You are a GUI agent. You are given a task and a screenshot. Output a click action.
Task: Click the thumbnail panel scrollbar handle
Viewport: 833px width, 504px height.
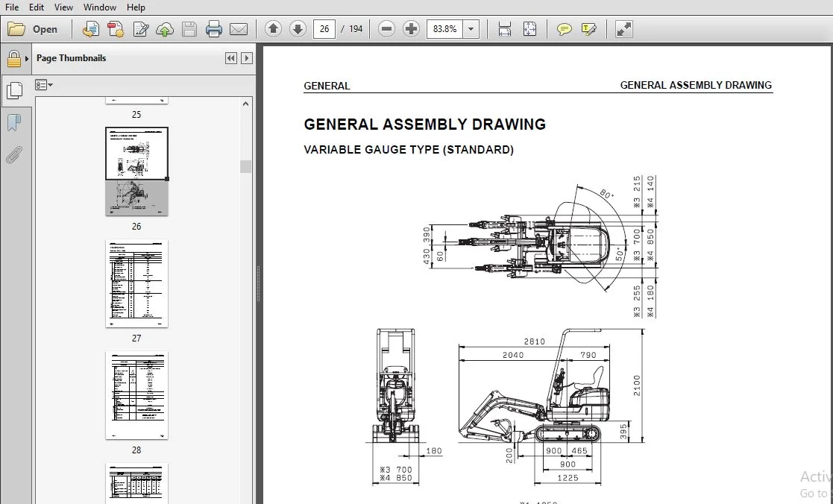[245, 166]
